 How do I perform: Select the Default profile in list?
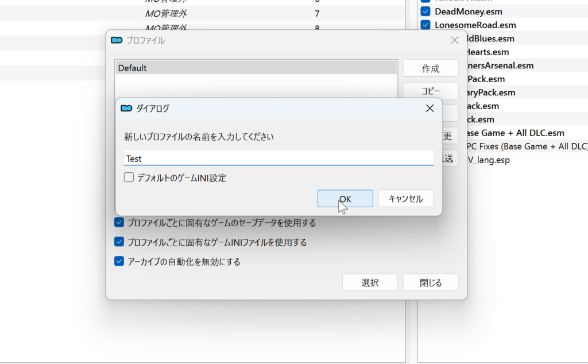coord(256,68)
